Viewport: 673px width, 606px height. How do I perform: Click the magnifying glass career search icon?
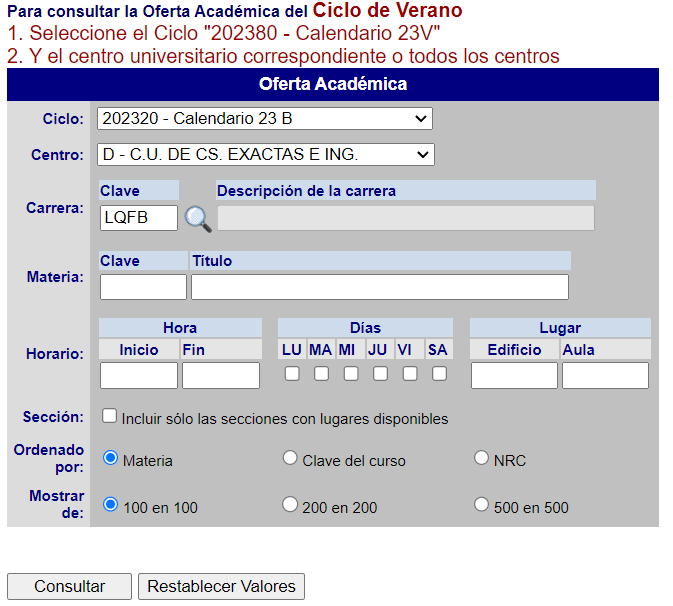pyautogui.click(x=198, y=218)
